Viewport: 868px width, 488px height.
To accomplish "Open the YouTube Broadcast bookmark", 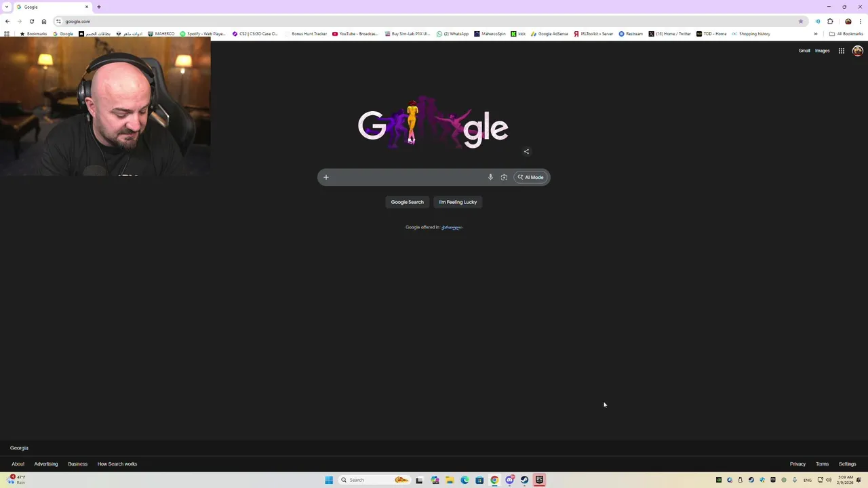I will (355, 34).
